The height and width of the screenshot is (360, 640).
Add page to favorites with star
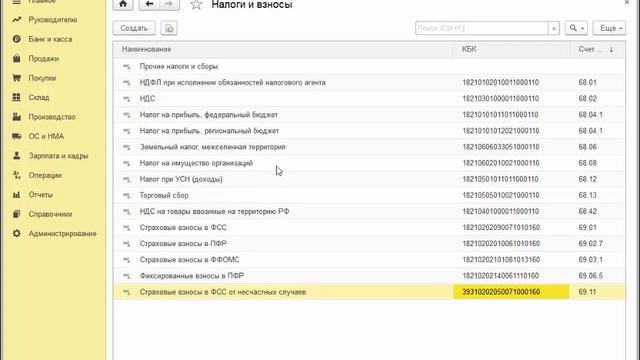[x=196, y=5]
